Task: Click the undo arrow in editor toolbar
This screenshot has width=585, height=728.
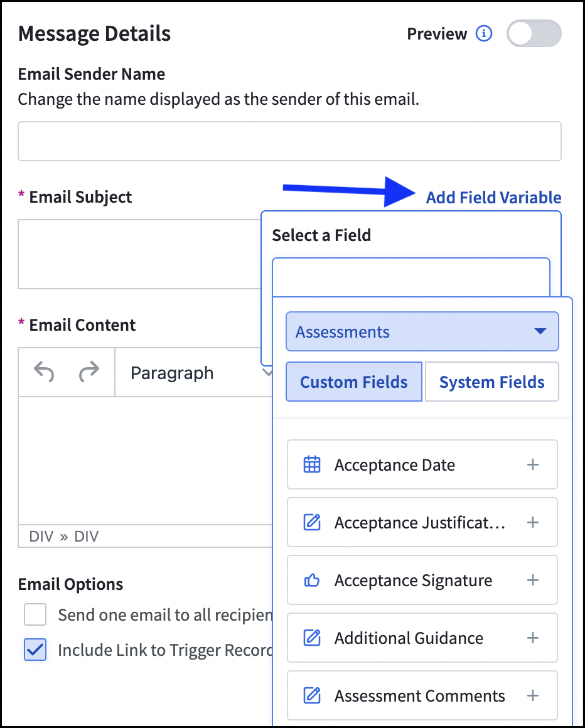Action: pos(44,372)
